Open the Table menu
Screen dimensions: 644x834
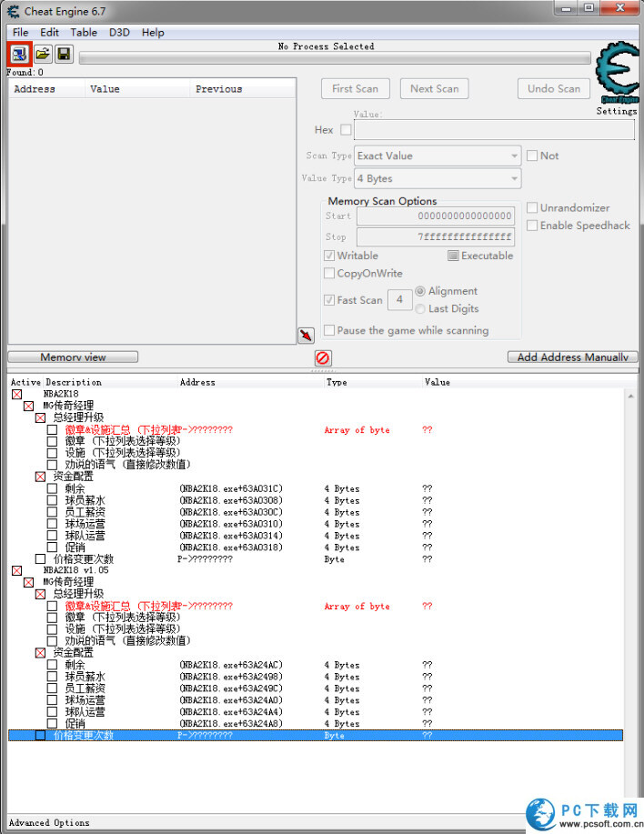click(84, 32)
